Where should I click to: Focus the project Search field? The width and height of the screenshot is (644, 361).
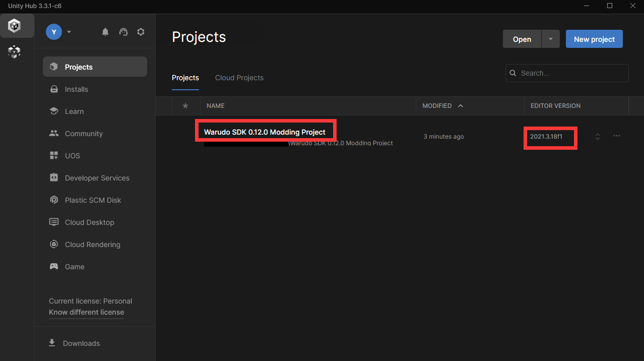(567, 73)
